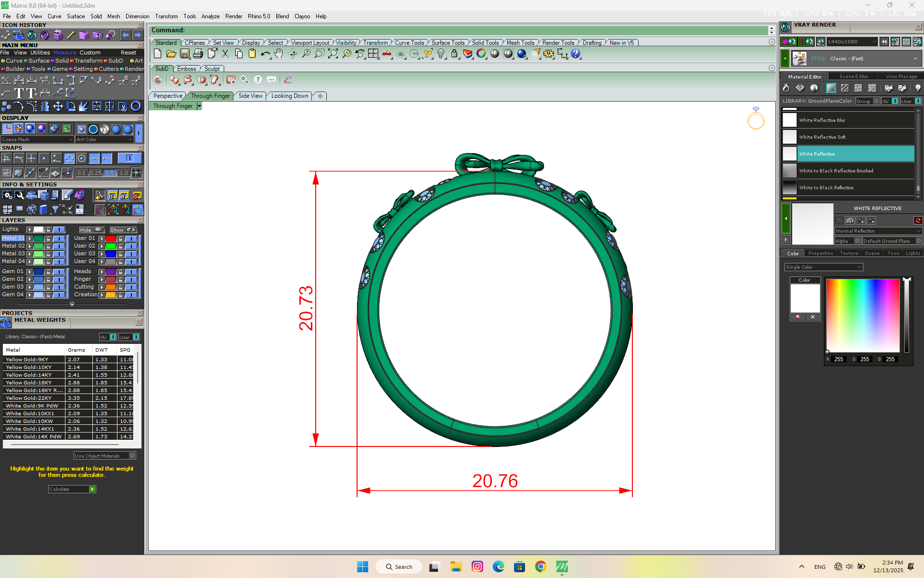The height and width of the screenshot is (578, 924).
Task: Click the Metal 01 green color swatch
Action: (x=38, y=238)
